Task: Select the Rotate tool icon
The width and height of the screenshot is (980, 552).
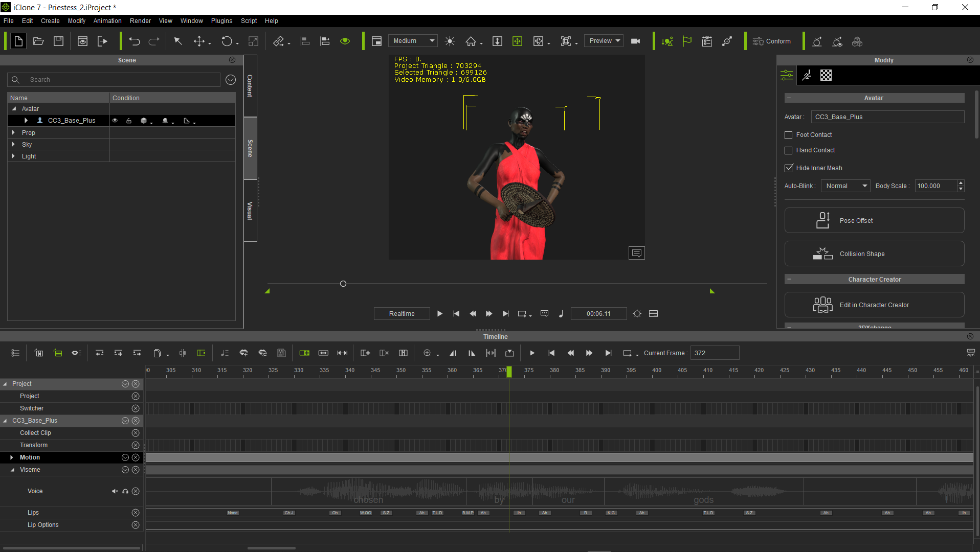Action: click(x=227, y=41)
